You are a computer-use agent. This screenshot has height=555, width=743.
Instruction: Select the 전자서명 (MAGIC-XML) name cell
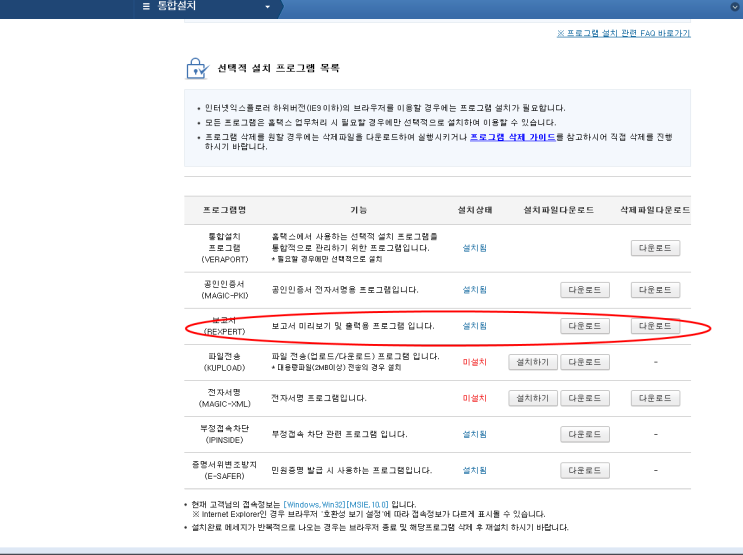point(225,398)
